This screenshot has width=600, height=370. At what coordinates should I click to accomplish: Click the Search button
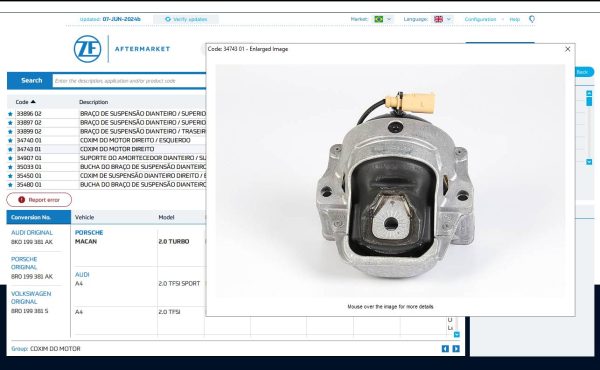tap(30, 80)
